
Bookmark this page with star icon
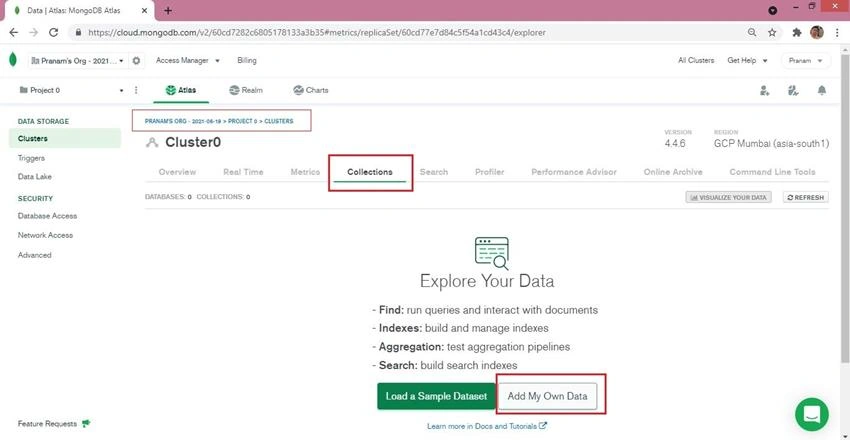tap(772, 33)
